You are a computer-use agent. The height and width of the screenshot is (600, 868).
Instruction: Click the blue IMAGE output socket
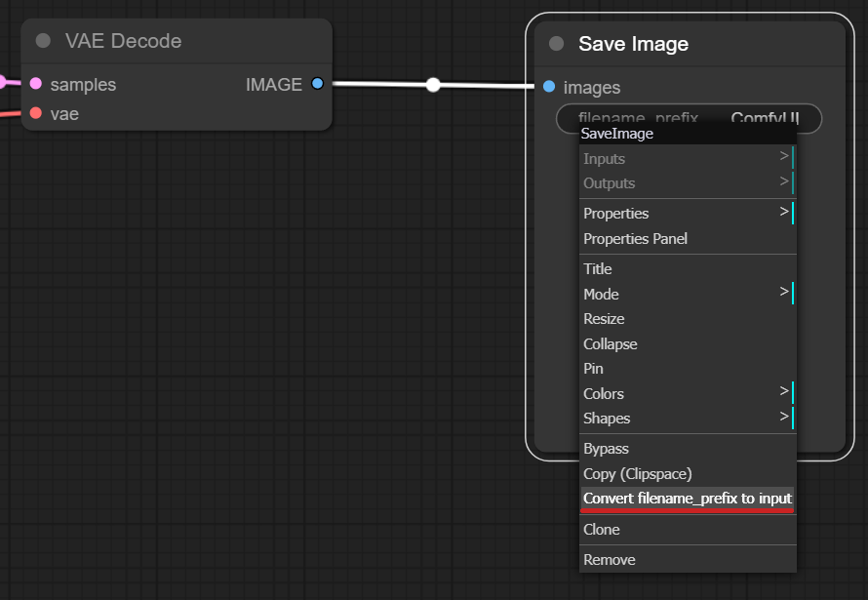(317, 84)
